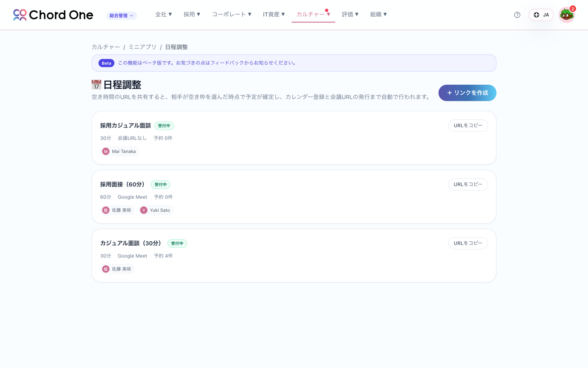Viewport: 588px width, 368px height.
Task: Create a new link with リンクを作成
Action: (x=468, y=93)
